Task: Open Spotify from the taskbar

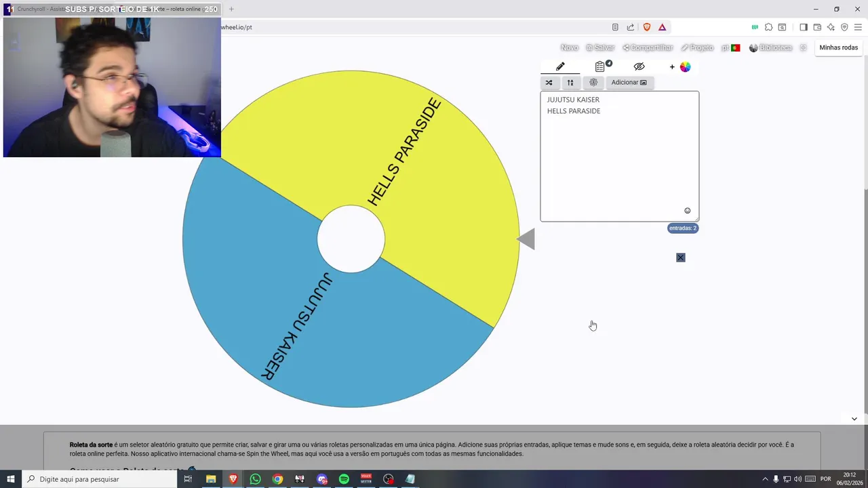Action: click(x=344, y=479)
